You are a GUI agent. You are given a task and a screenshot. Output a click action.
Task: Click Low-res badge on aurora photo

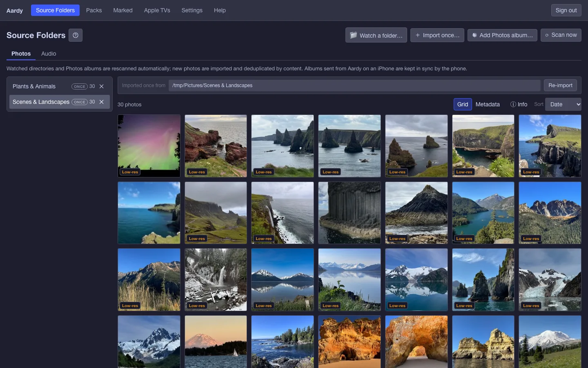[x=130, y=172]
